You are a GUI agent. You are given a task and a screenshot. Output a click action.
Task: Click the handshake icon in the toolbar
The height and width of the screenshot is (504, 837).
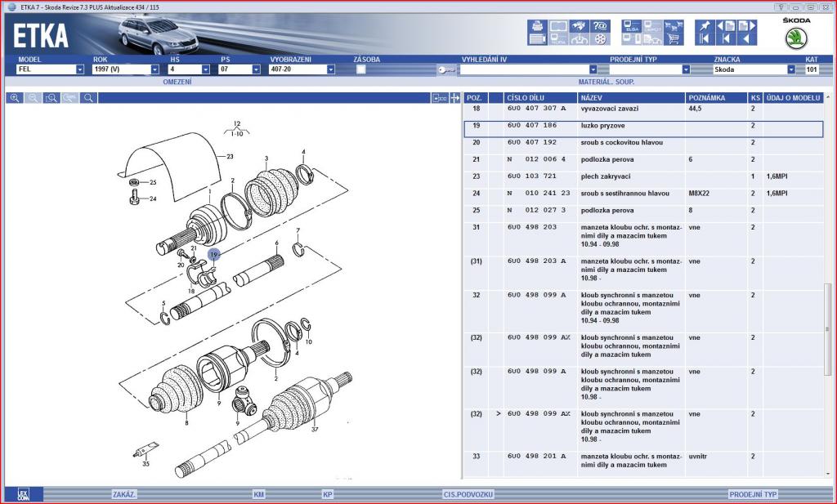[580, 25]
